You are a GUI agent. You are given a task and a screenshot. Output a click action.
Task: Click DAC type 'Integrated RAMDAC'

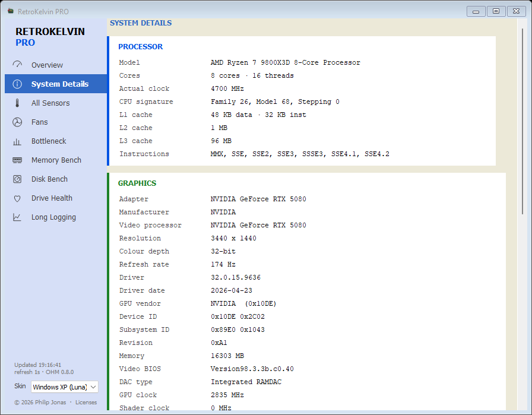(x=246, y=382)
